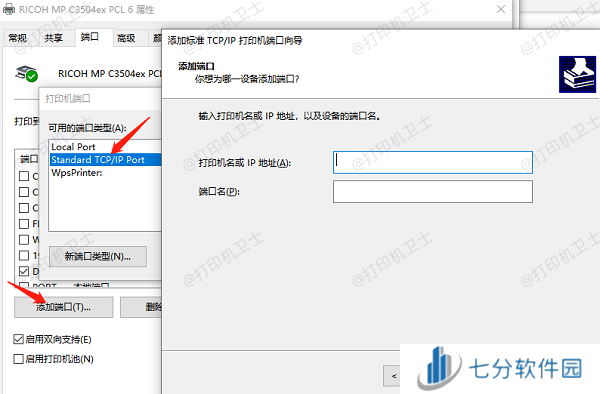The image size is (600, 394).
Task: Open the 常规 tab
Action: point(18,38)
